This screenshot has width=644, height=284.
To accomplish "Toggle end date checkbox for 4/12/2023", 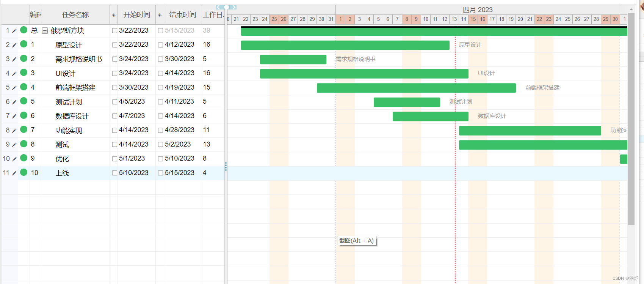I will 160,45.
